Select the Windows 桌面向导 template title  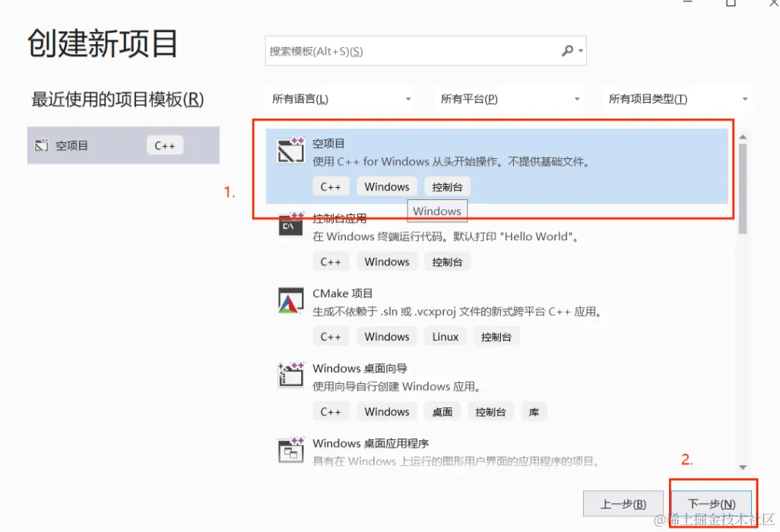(360, 369)
